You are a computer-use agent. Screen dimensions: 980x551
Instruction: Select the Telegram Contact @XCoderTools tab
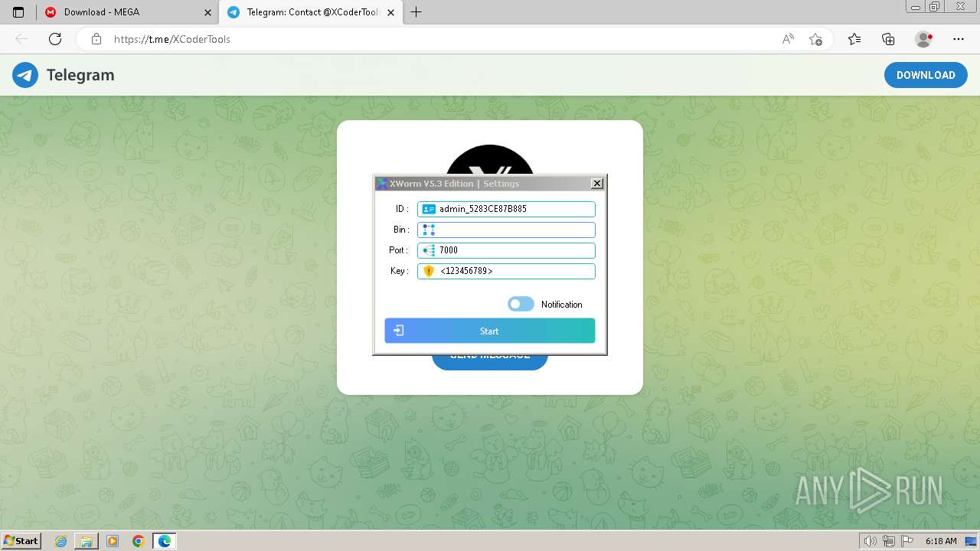point(311,12)
